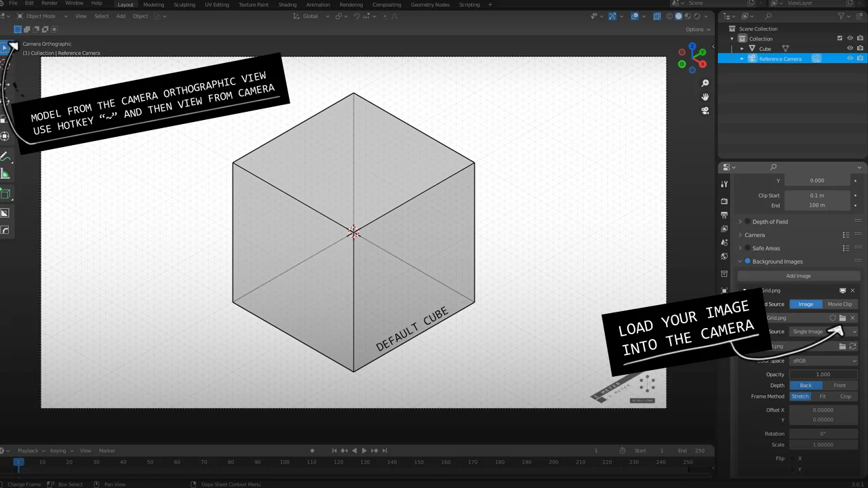This screenshot has height=488, width=868.
Task: Activate the Pan hand icon in viewport overlay
Action: point(705,96)
